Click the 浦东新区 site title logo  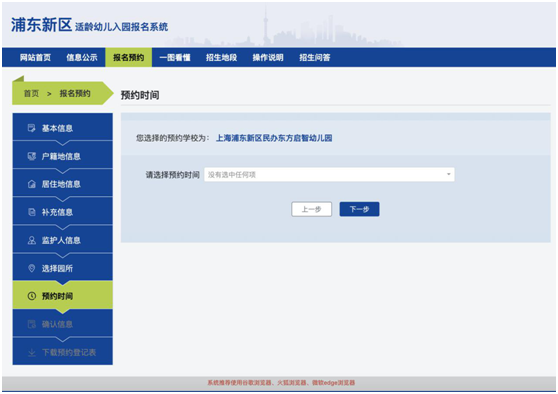click(42, 25)
